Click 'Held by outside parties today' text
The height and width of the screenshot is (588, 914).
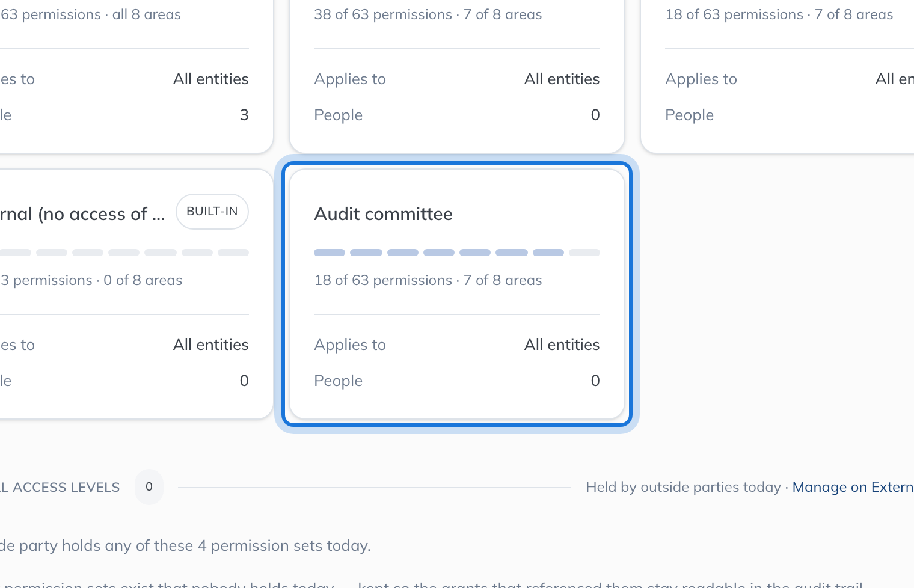coord(684,487)
